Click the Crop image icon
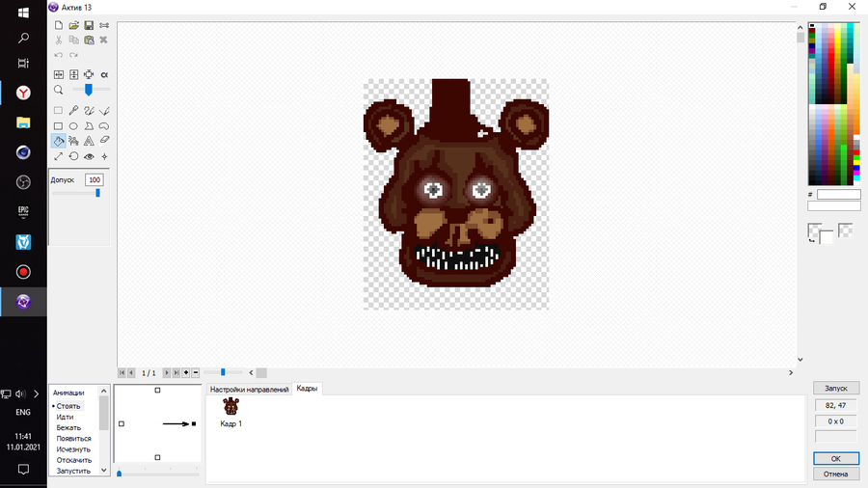This screenshot has height=488, width=868. click(89, 74)
